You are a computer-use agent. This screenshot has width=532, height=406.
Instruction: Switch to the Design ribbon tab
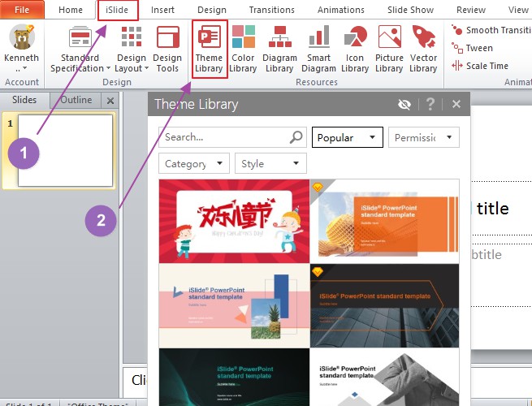pos(212,10)
